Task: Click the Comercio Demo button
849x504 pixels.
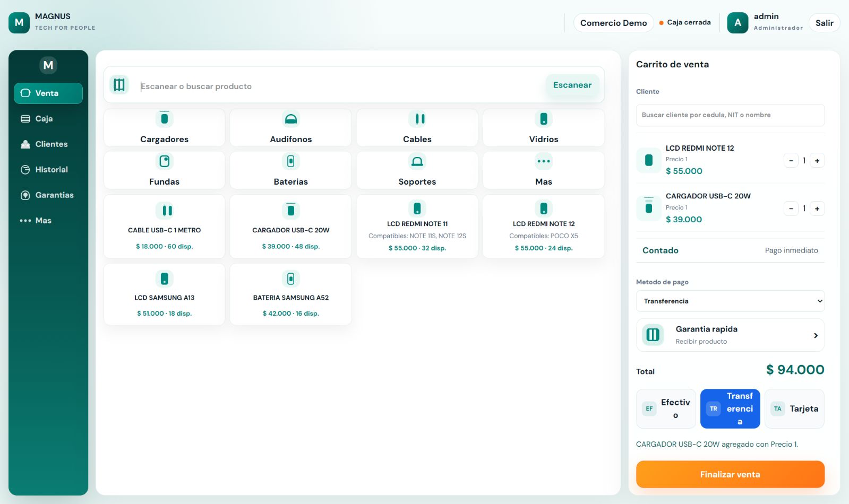Action: click(613, 23)
